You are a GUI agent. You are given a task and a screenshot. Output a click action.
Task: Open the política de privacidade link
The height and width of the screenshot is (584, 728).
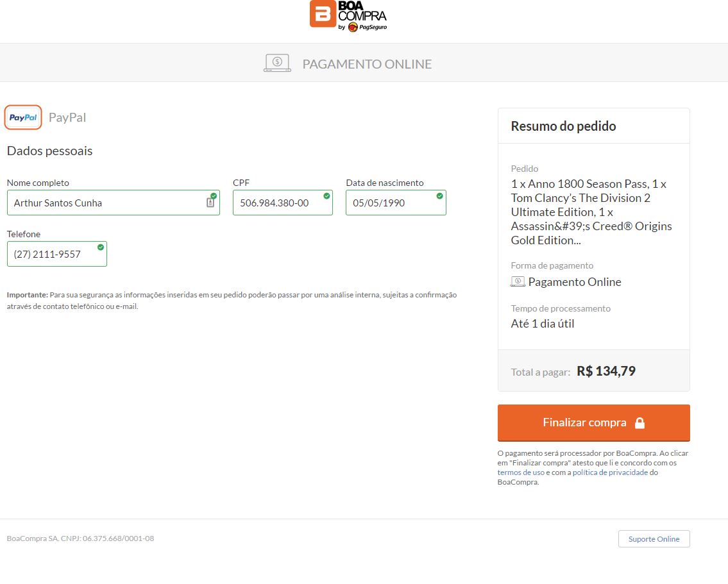(x=610, y=472)
